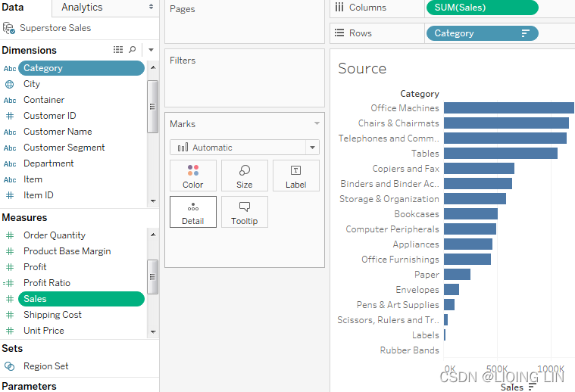Image resolution: width=575 pixels, height=392 pixels.
Task: Click the Category pill on Rows
Action: point(483,33)
